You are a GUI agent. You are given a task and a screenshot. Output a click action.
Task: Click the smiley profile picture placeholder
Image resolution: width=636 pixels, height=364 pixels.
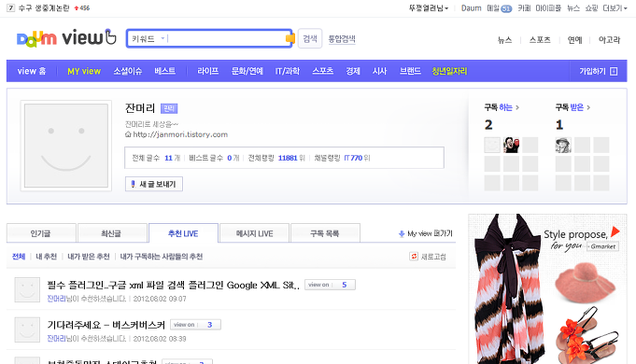click(66, 146)
